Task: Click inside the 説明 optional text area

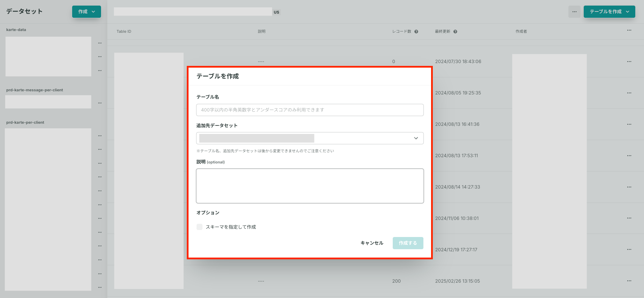Action: [x=310, y=186]
